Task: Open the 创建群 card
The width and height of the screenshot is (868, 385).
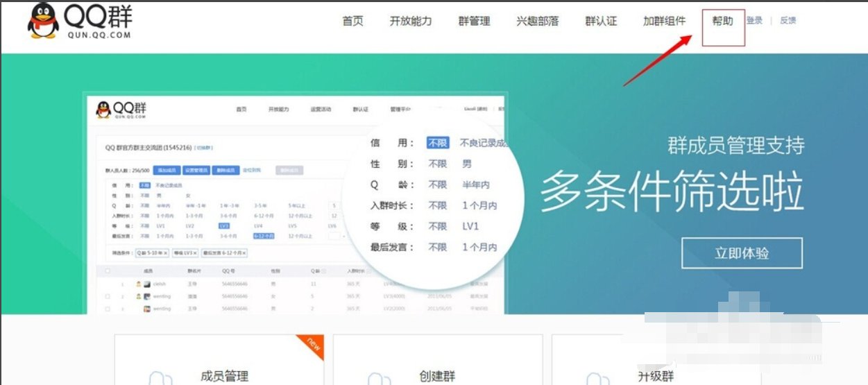Action: coord(438,360)
